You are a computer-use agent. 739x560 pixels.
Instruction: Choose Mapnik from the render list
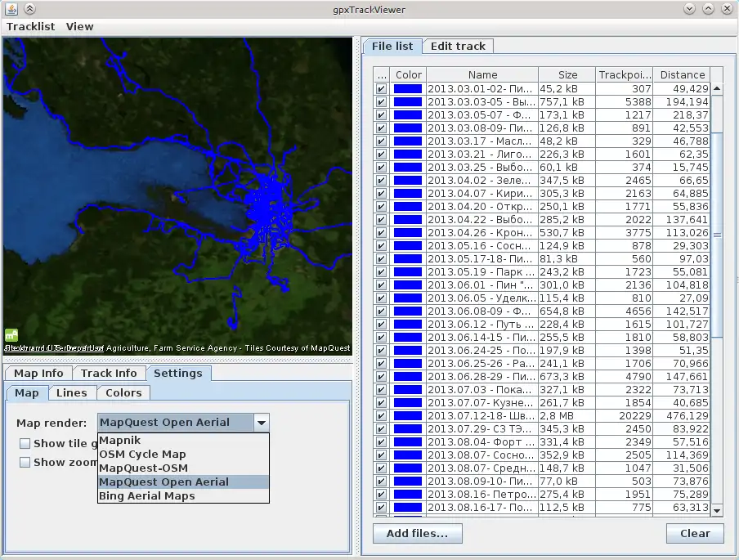point(183,441)
